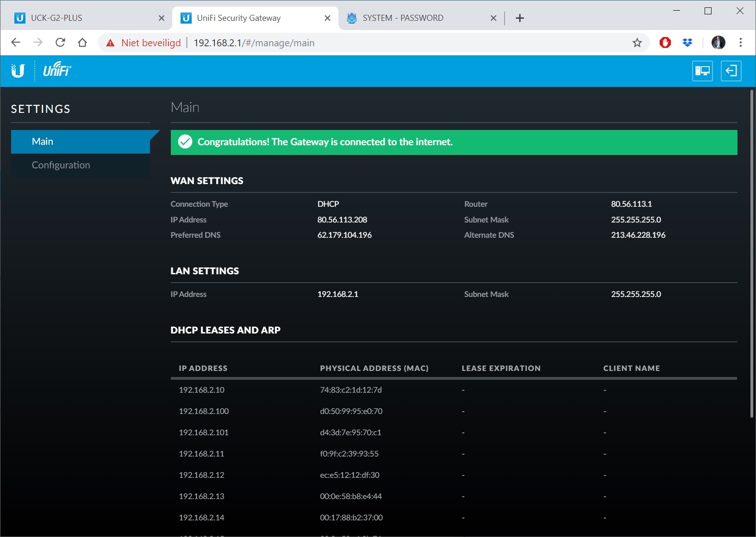Click the Chrome profile avatar
Image resolution: width=756 pixels, height=537 pixels.
[x=718, y=43]
